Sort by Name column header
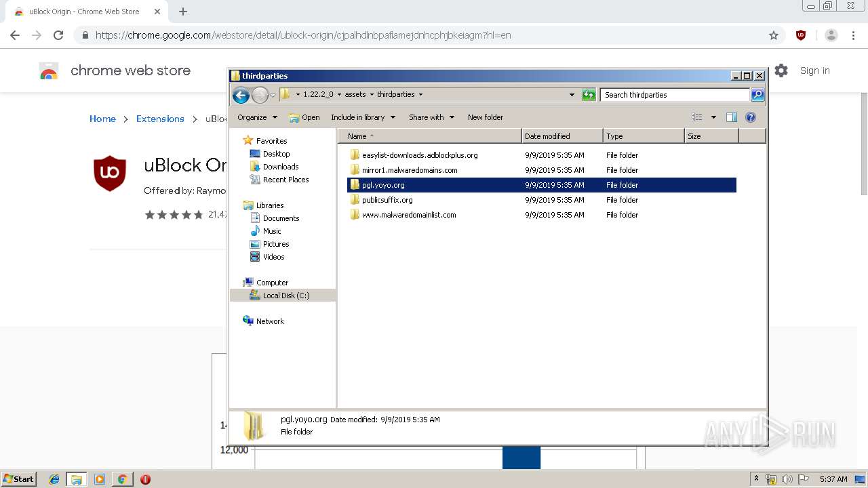 pos(430,136)
